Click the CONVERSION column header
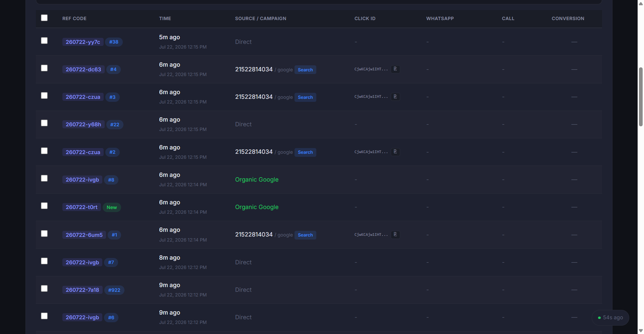This screenshot has height=334, width=644. 568,18
